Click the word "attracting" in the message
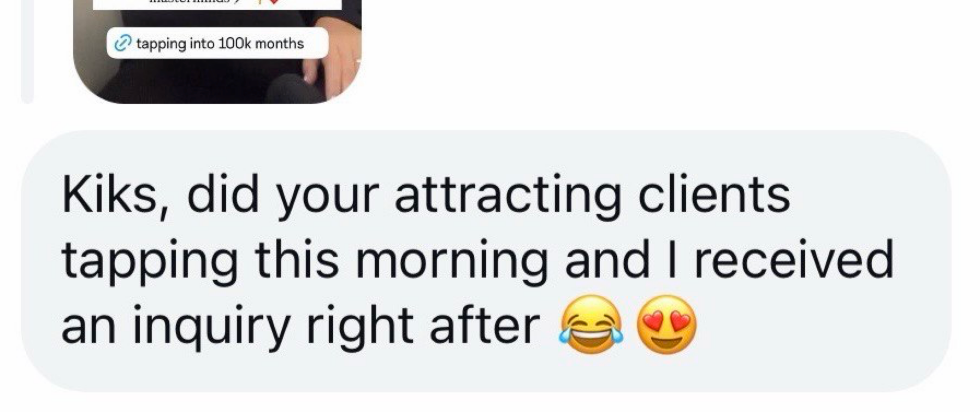The height and width of the screenshot is (412, 980). coord(507,197)
